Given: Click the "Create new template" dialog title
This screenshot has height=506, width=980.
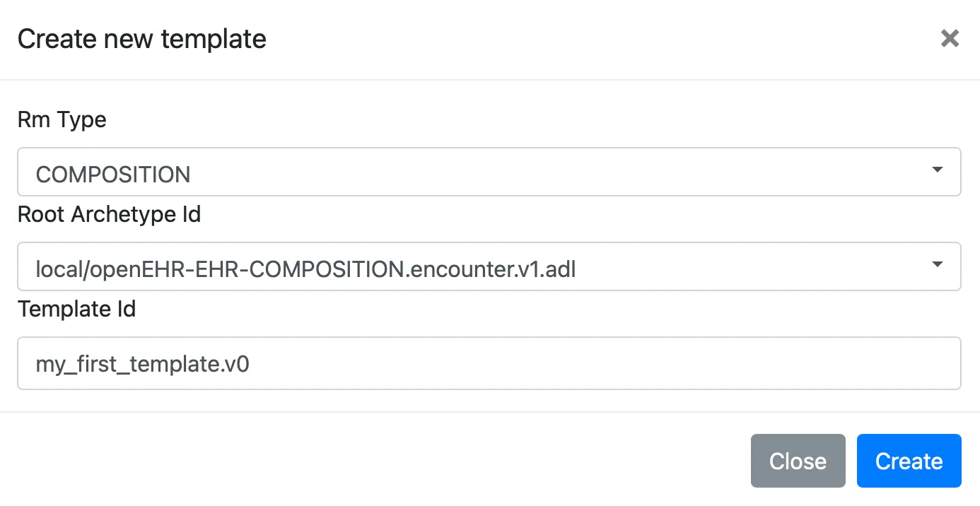Looking at the screenshot, I should click(x=142, y=39).
